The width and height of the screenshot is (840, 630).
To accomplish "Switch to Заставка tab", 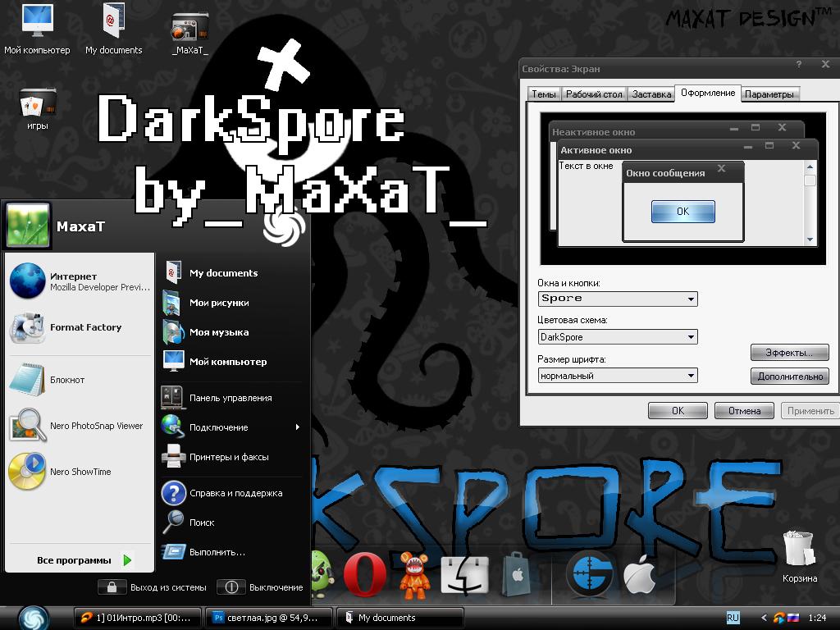I will pyautogui.click(x=651, y=94).
